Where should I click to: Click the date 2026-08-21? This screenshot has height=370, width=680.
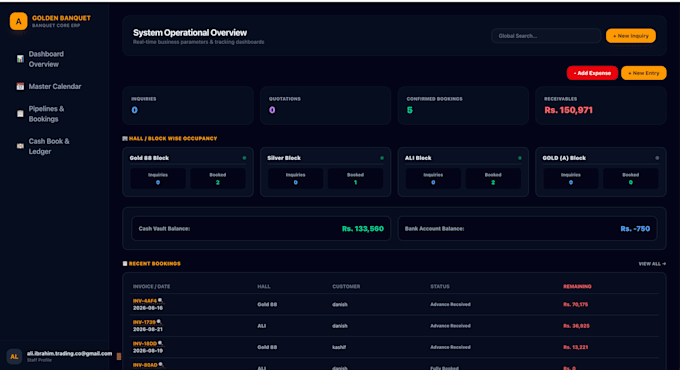tap(148, 329)
